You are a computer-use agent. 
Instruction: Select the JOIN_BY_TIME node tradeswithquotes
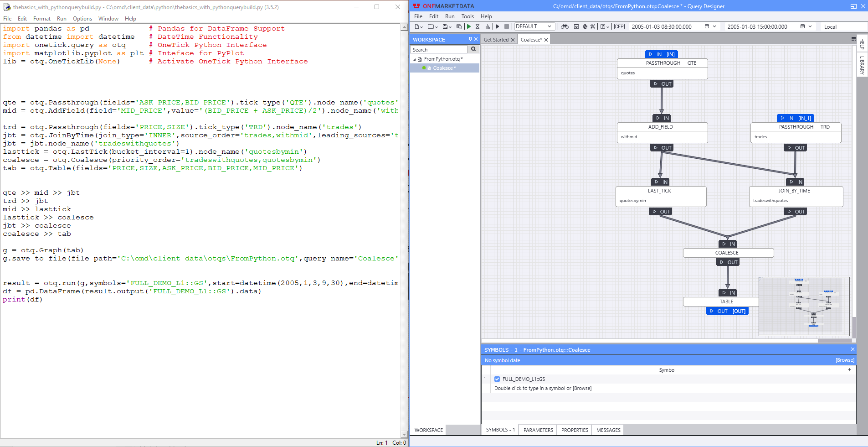pyautogui.click(x=796, y=196)
